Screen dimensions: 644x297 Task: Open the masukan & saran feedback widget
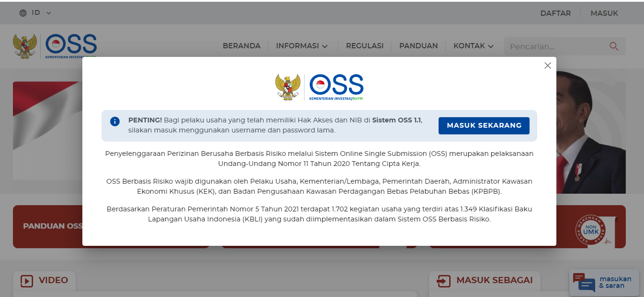click(604, 282)
